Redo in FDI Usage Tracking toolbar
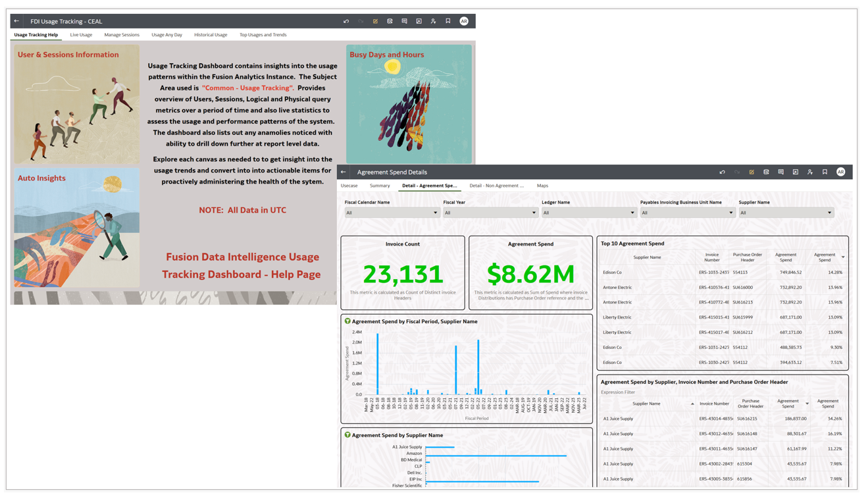Image resolution: width=868 pixels, height=497 pixels. pyautogui.click(x=361, y=21)
